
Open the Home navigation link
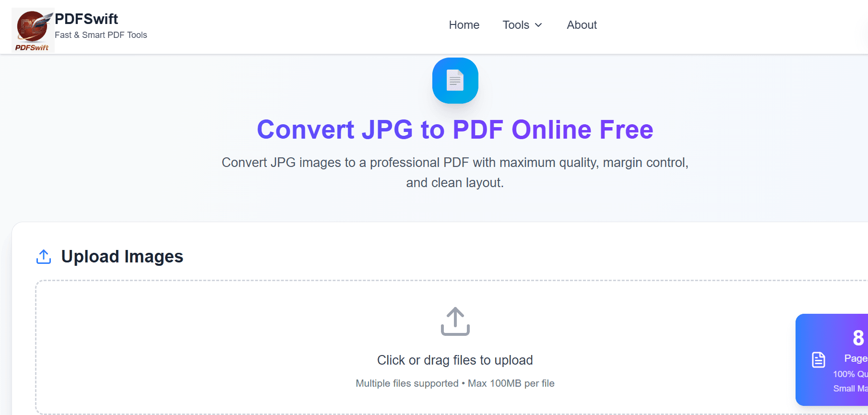(464, 25)
